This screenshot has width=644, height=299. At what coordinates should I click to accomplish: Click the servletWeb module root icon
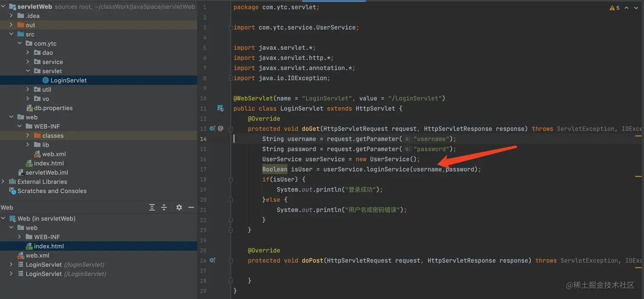[12, 7]
